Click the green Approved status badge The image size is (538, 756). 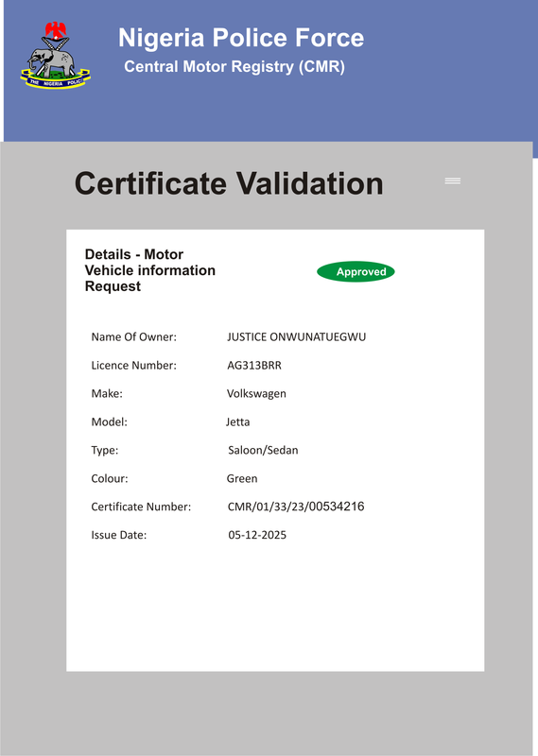coord(356,272)
